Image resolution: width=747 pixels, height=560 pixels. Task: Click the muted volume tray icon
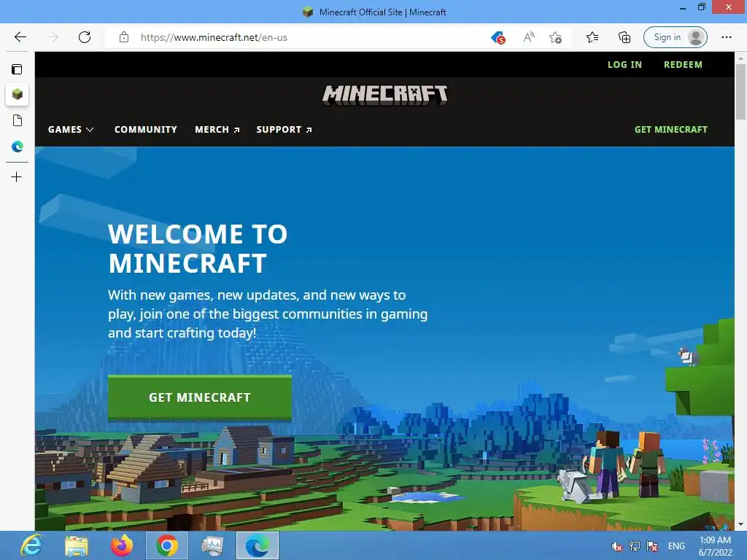click(616, 546)
